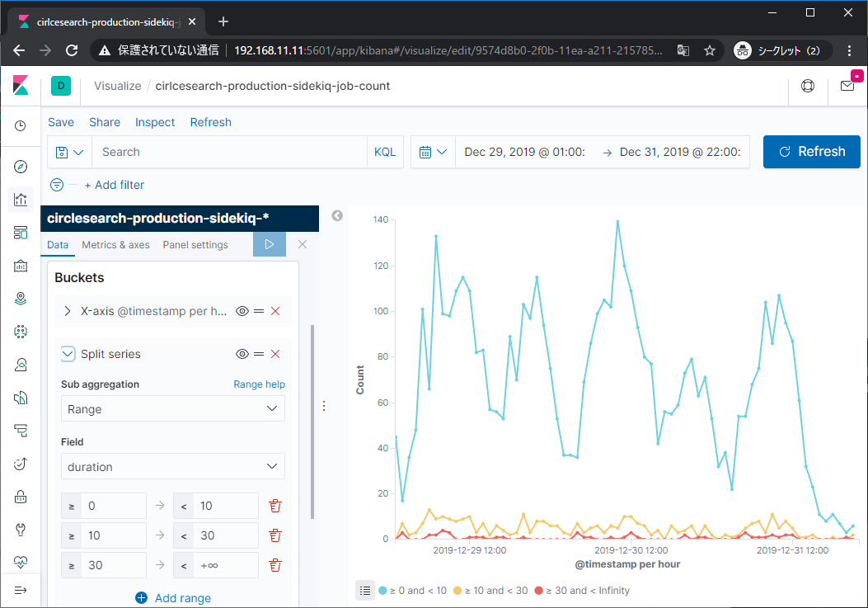Screen dimensions: 868x608
Task: Remove the 30 to infinity range row
Action: click(276, 565)
